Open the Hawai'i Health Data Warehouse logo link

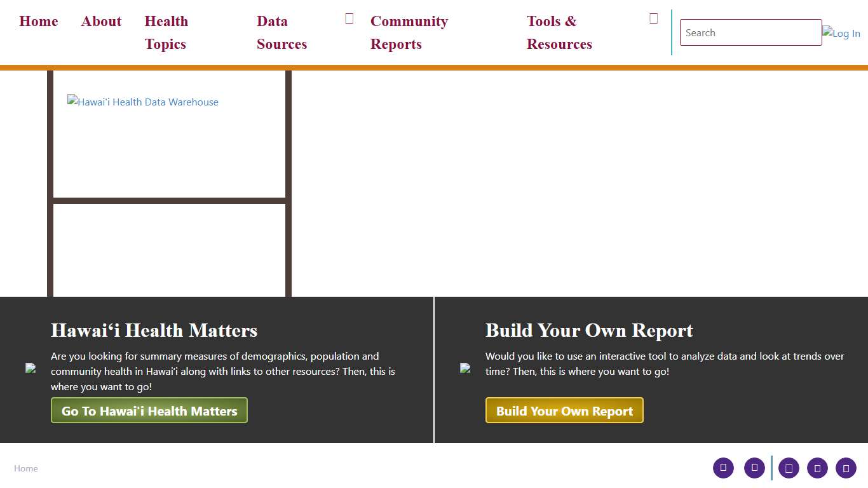coord(142,102)
